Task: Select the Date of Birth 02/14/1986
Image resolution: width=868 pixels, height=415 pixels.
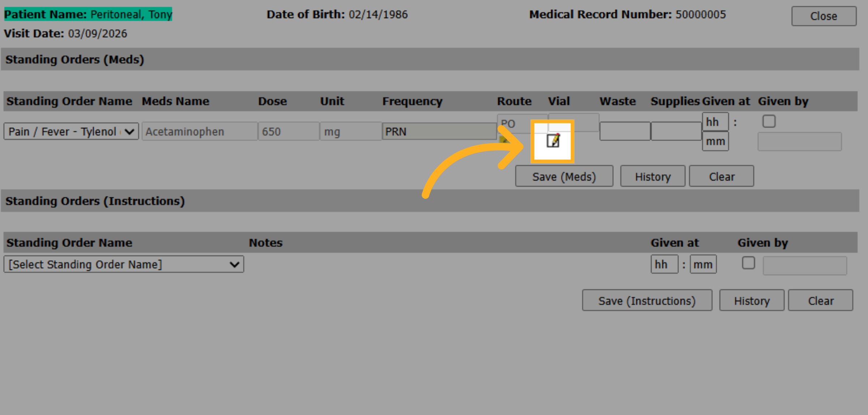Action: point(378,14)
